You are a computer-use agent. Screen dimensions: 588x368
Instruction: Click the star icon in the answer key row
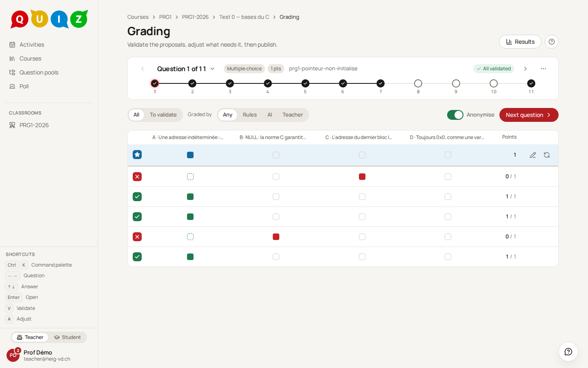(x=137, y=155)
